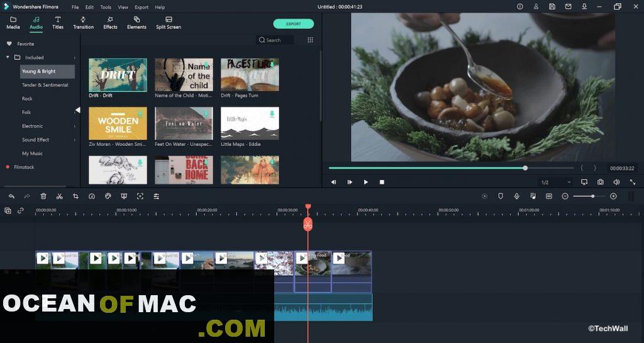The image size is (644, 343).
Task: Click the Green Screen icon
Action: click(x=124, y=196)
